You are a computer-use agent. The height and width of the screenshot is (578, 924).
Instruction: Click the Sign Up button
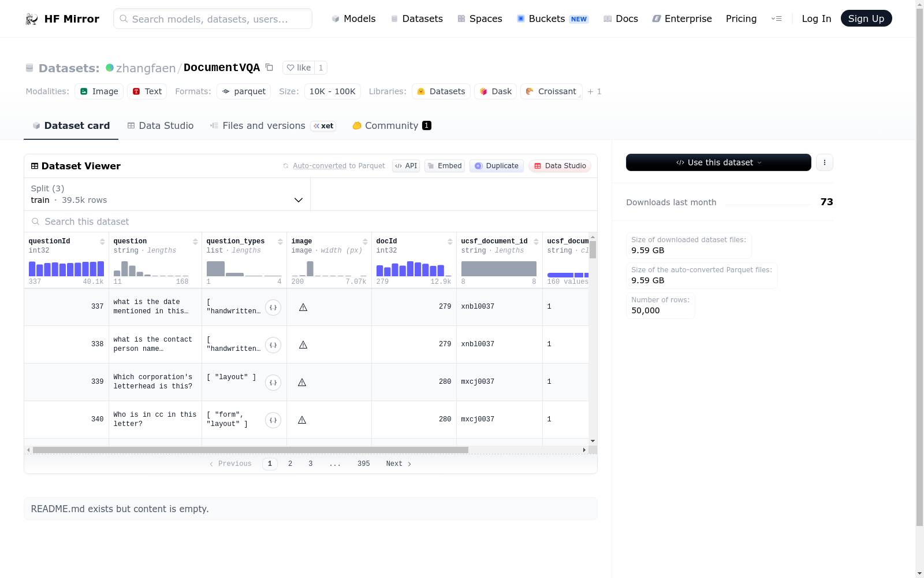click(866, 18)
